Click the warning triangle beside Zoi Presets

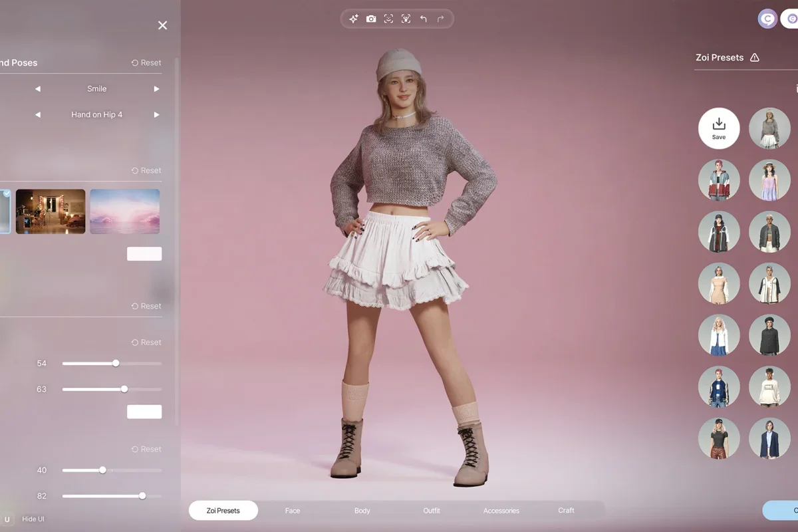tap(754, 58)
